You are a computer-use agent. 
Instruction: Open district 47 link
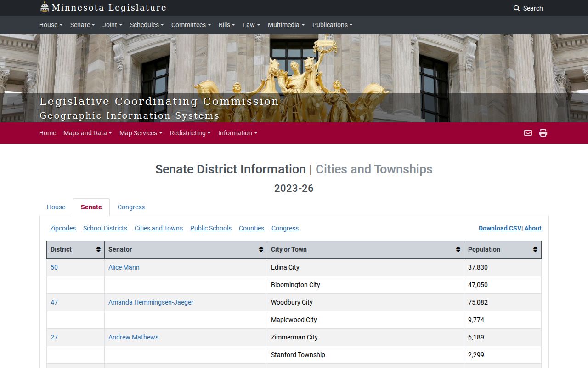pyautogui.click(x=54, y=302)
